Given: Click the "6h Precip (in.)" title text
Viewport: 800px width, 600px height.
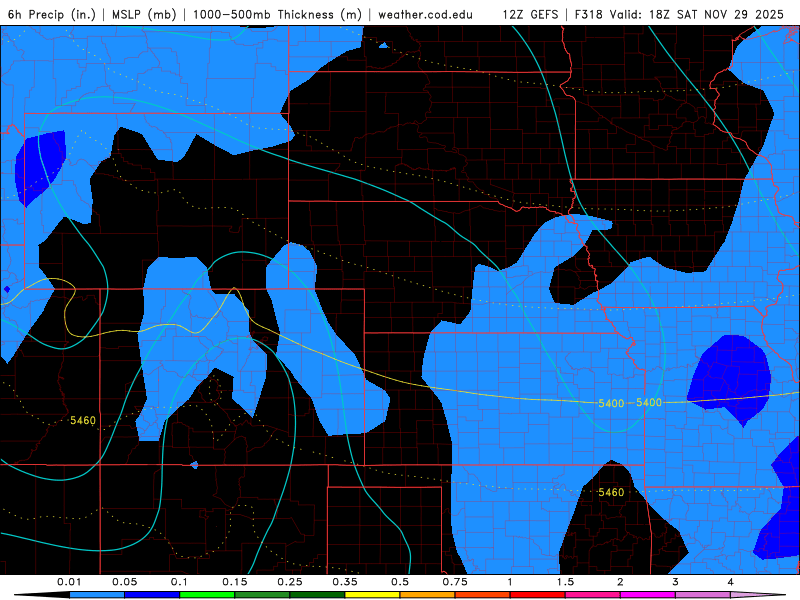Looking at the screenshot, I should [x=52, y=14].
